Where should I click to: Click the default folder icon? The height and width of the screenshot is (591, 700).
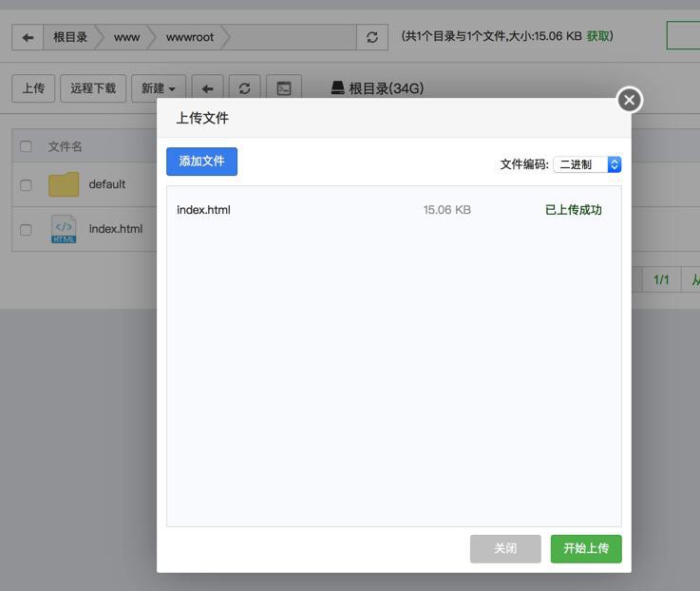(64, 184)
